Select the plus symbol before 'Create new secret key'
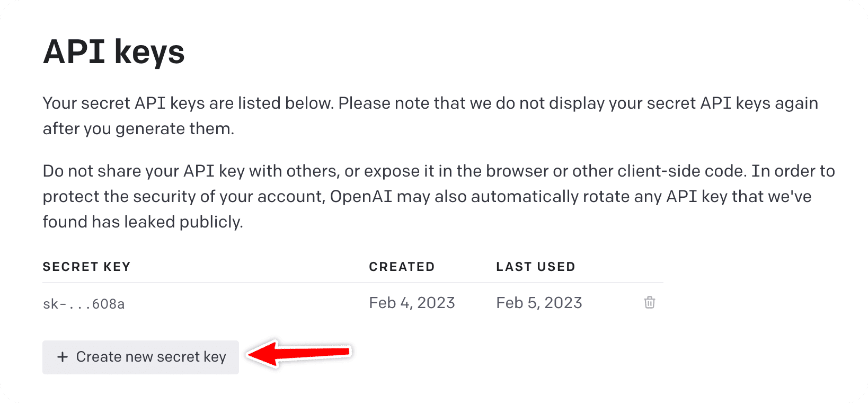Image resolution: width=868 pixels, height=403 pixels. pos(63,357)
